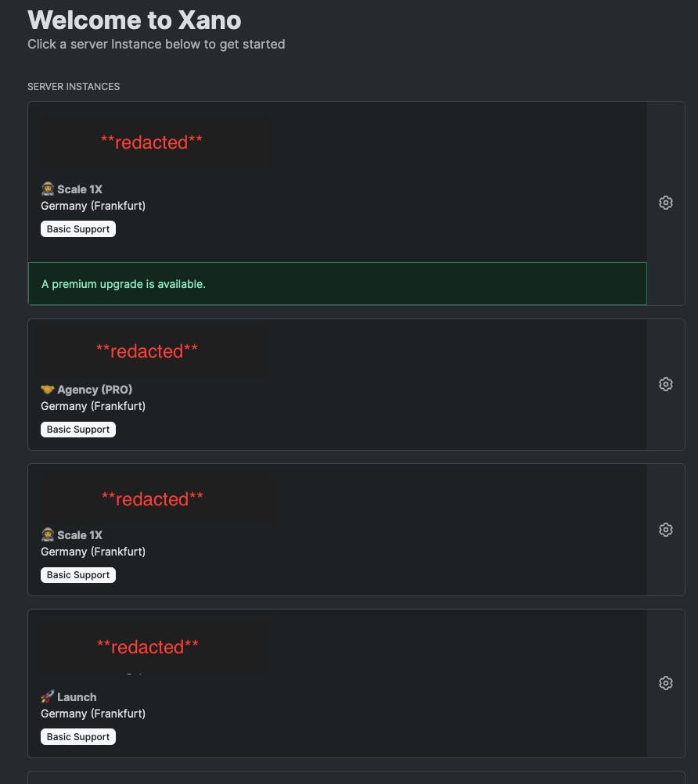Open settings gear for the Agency (PRO) instance

click(665, 384)
